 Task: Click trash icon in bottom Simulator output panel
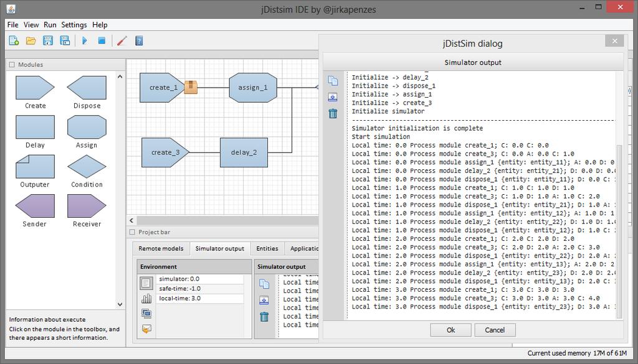(264, 317)
